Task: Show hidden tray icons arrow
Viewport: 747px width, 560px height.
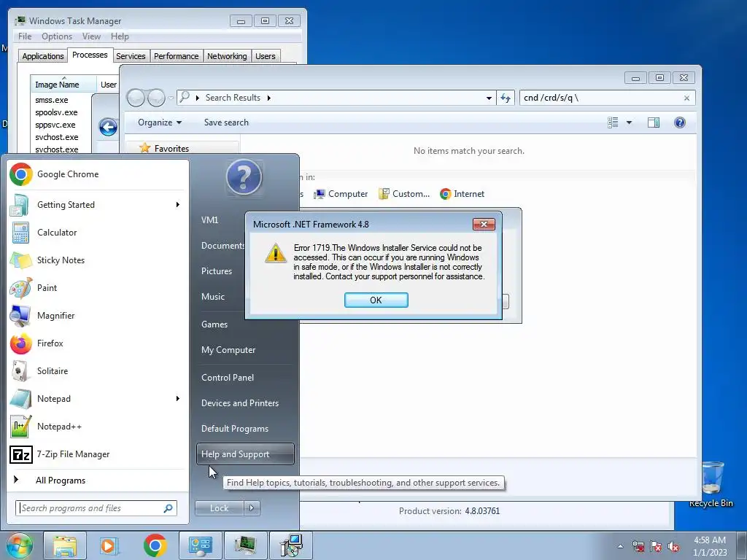Action: pos(620,547)
